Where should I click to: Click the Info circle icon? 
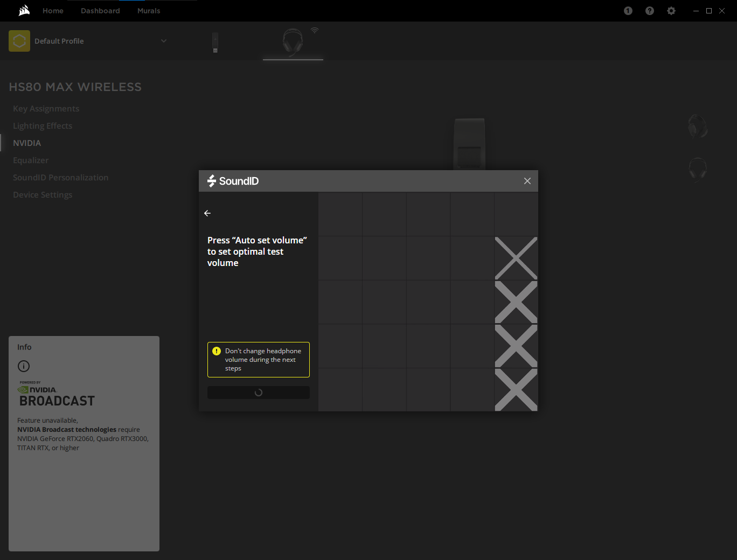pos(24,366)
